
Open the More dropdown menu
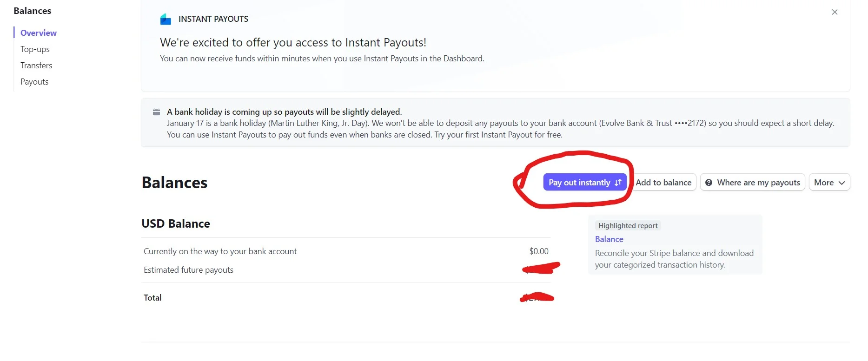(x=829, y=183)
